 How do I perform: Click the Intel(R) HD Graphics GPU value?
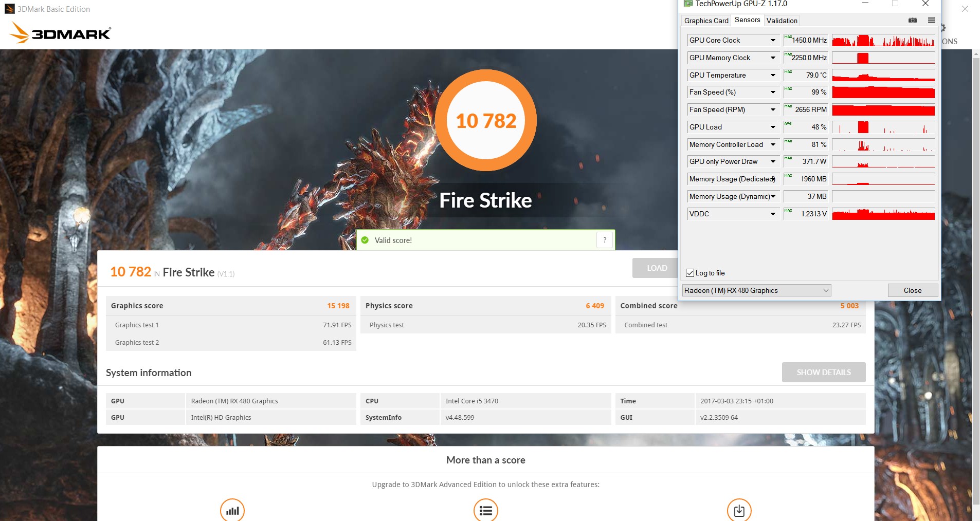[221, 417]
